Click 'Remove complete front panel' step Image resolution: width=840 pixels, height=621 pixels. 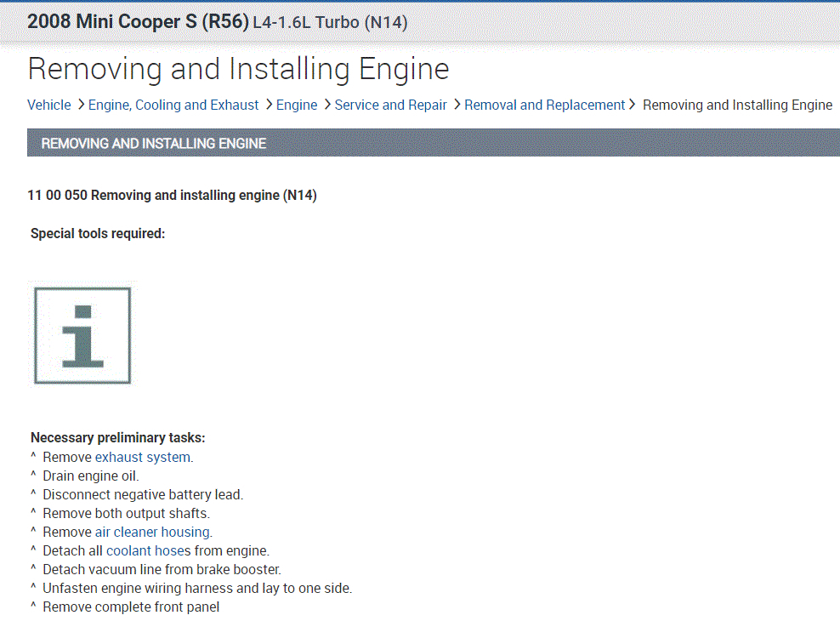tap(131, 607)
